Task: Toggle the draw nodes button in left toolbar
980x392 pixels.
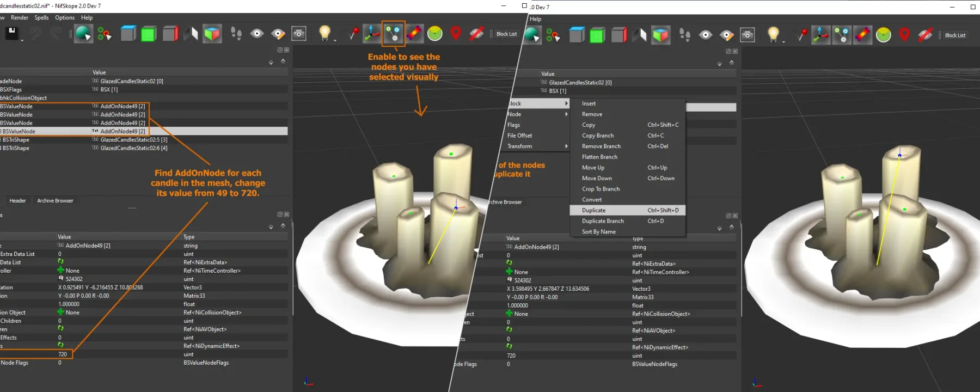Action: coord(393,34)
